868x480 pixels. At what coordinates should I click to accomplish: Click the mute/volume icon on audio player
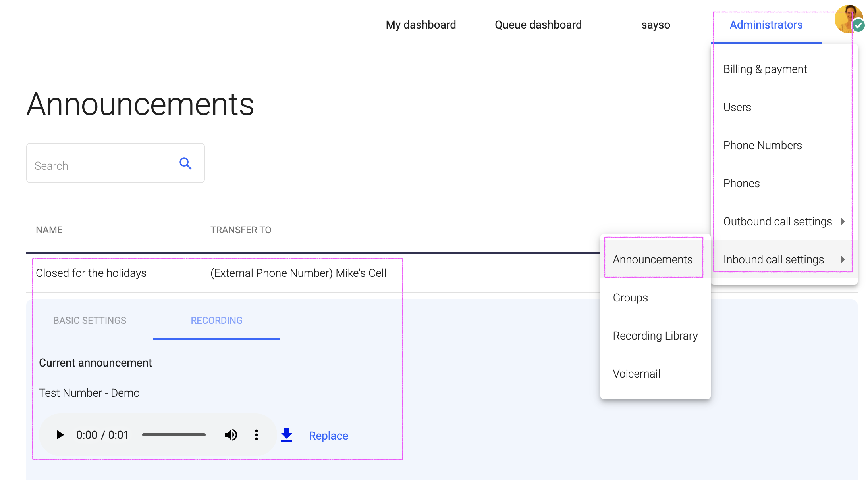tap(231, 435)
